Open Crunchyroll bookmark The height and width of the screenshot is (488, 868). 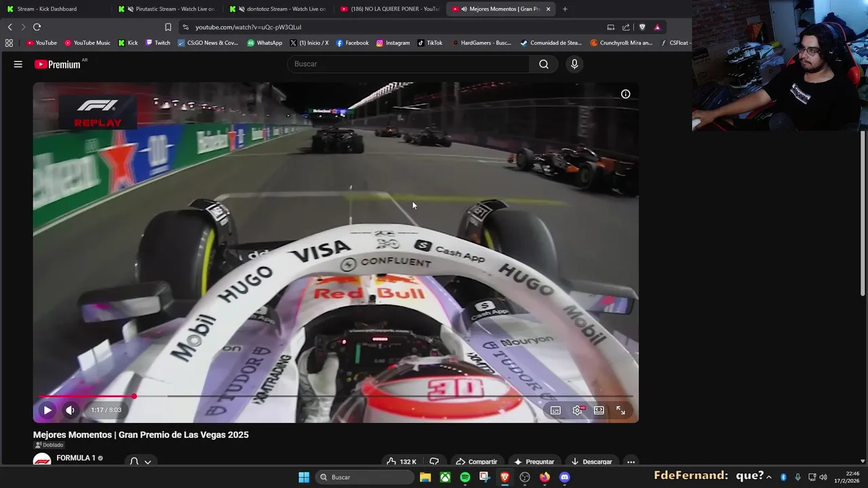pyautogui.click(x=622, y=43)
